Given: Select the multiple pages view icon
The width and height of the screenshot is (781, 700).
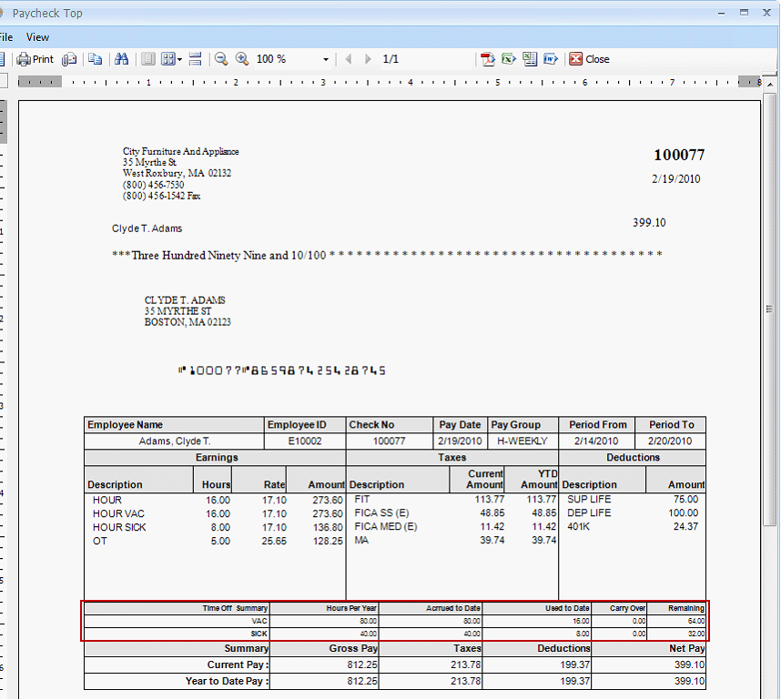Looking at the screenshot, I should pos(167,58).
